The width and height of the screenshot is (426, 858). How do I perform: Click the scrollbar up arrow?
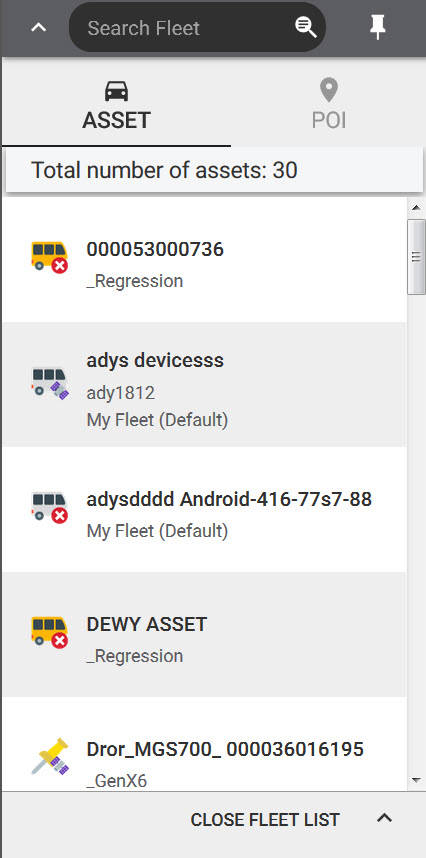[x=416, y=207]
